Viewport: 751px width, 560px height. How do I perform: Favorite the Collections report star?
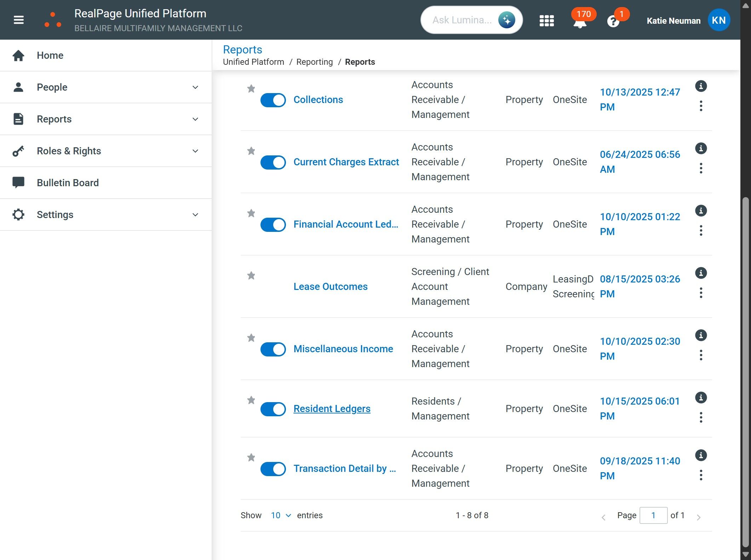251,88
